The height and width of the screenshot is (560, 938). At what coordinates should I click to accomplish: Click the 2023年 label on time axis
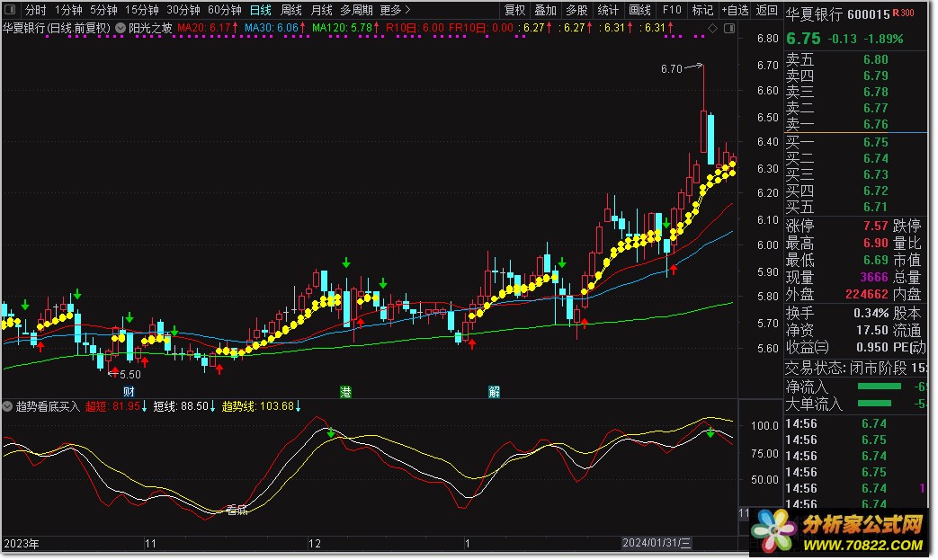(22, 543)
